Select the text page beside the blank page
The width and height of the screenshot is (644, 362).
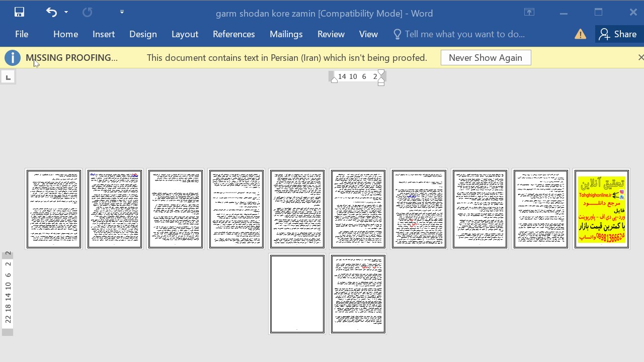click(358, 294)
